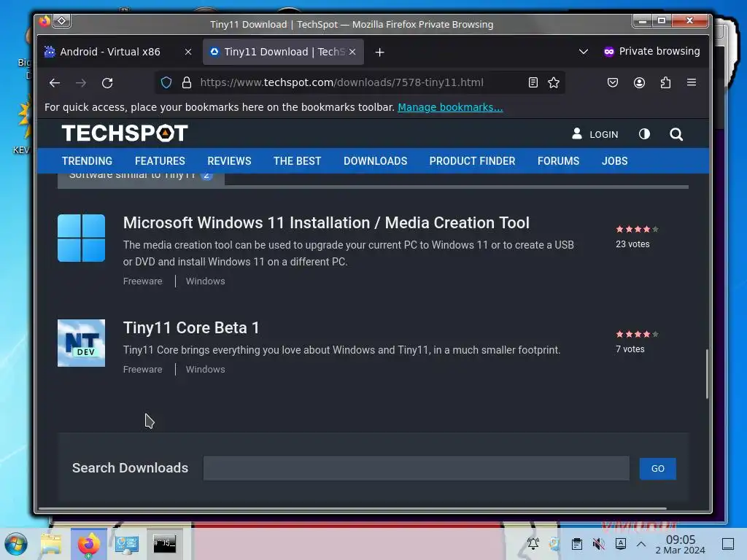
Task: Open the DOWNLOADS menu
Action: (x=376, y=161)
